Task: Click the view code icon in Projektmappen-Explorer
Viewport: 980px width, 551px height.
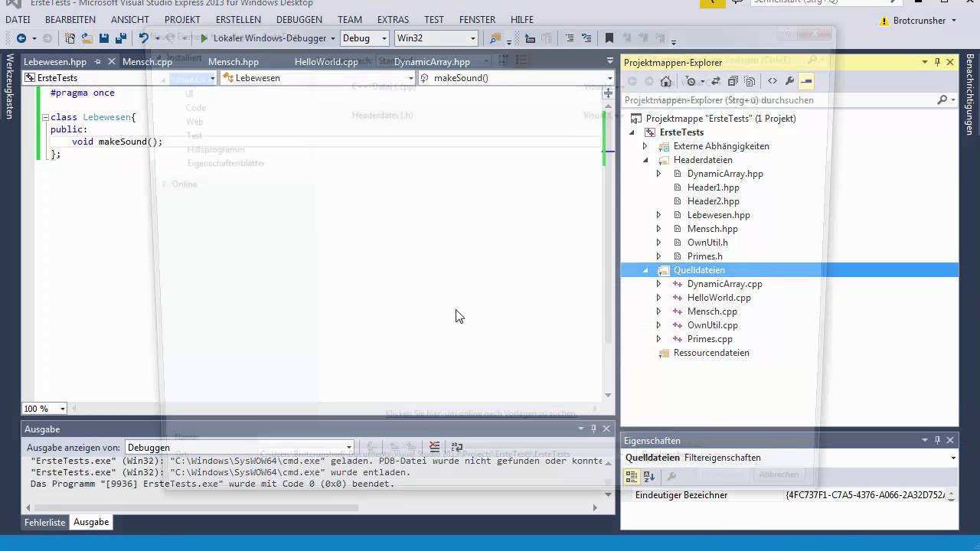Action: click(x=772, y=81)
